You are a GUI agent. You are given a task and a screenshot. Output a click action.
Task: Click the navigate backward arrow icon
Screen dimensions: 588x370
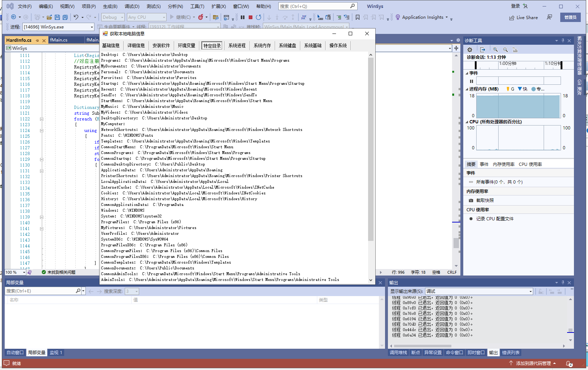coord(14,17)
